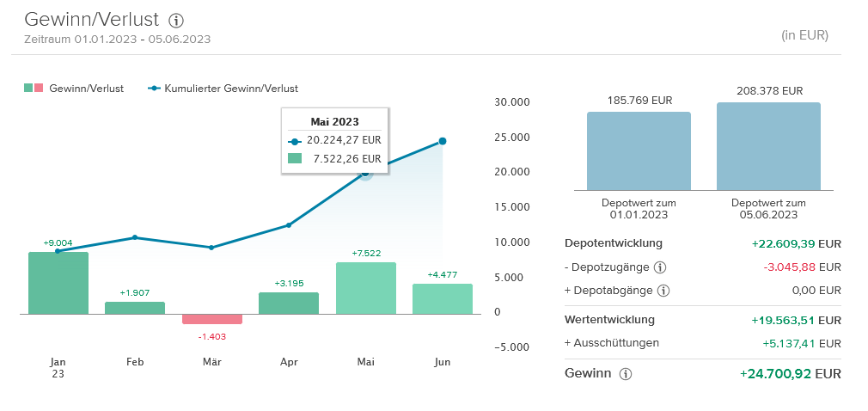Select the February profit bar
This screenshot has height=411, width=868.
(x=135, y=308)
